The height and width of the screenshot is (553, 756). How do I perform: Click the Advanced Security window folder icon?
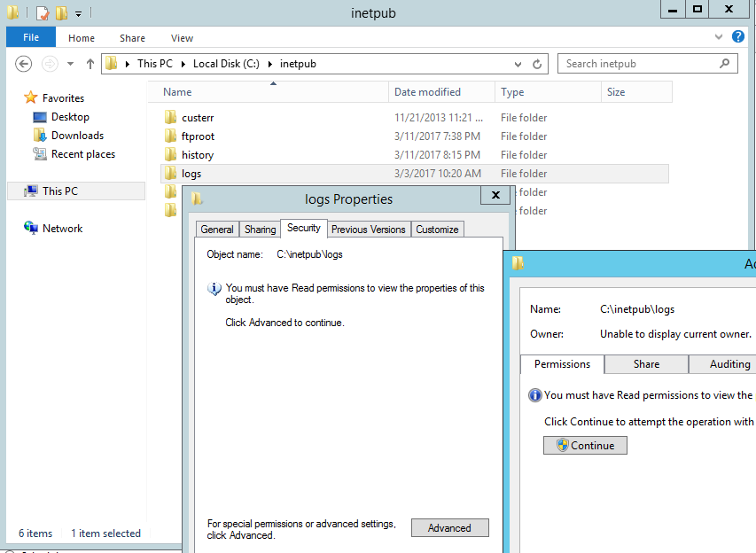pos(518,263)
